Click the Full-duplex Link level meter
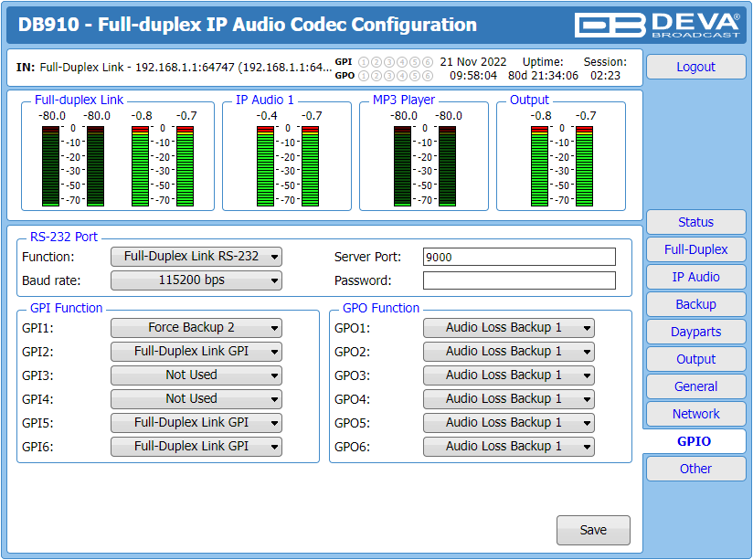Image resolution: width=753 pixels, height=560 pixels. click(118, 156)
